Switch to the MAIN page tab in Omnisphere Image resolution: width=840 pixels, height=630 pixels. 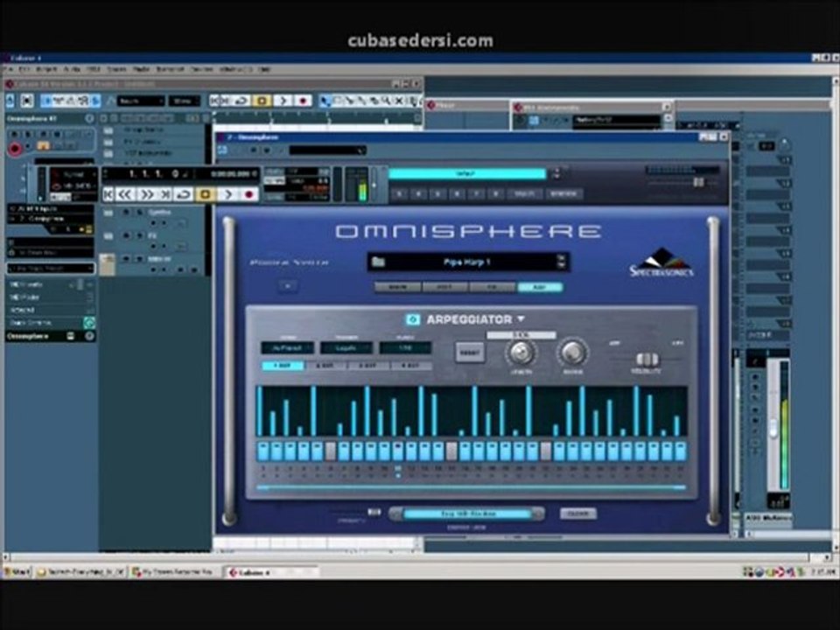397,288
